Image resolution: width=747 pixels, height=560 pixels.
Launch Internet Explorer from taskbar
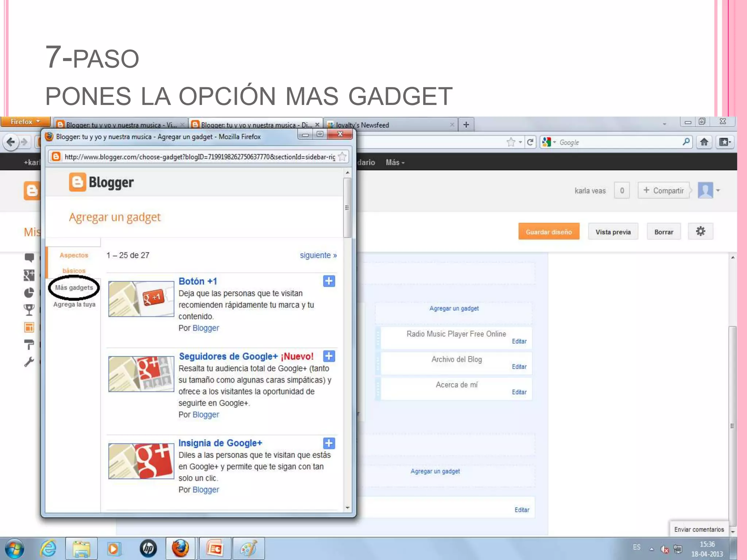(49, 548)
